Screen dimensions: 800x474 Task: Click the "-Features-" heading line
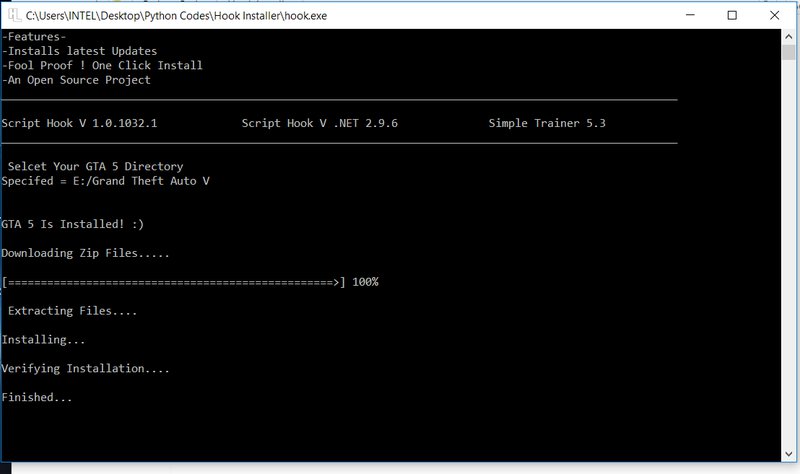click(x=34, y=37)
